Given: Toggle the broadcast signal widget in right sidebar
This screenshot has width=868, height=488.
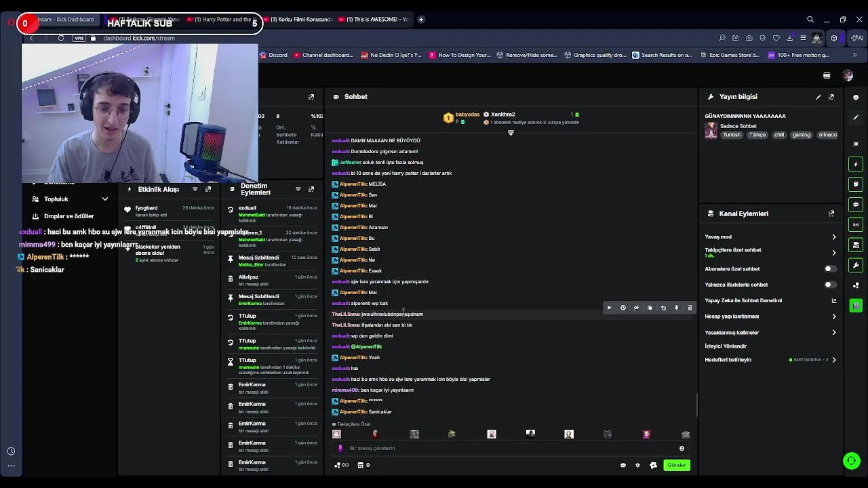Looking at the screenshot, I should tap(856, 224).
